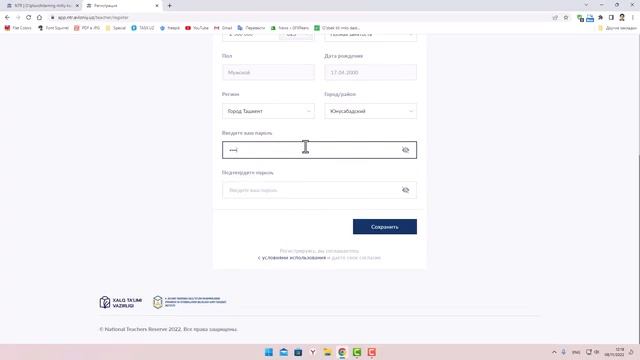640x360 pixels.
Task: Click the Сохранить button
Action: coord(385,227)
